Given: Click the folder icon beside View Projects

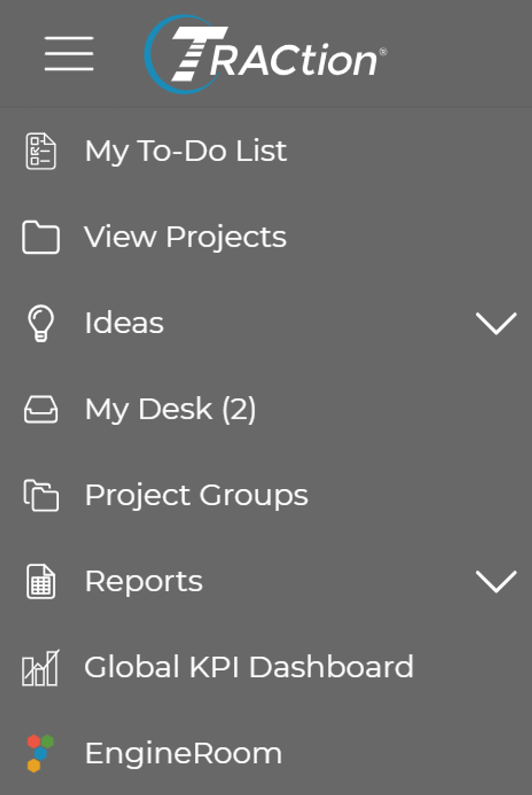Looking at the screenshot, I should (x=41, y=237).
